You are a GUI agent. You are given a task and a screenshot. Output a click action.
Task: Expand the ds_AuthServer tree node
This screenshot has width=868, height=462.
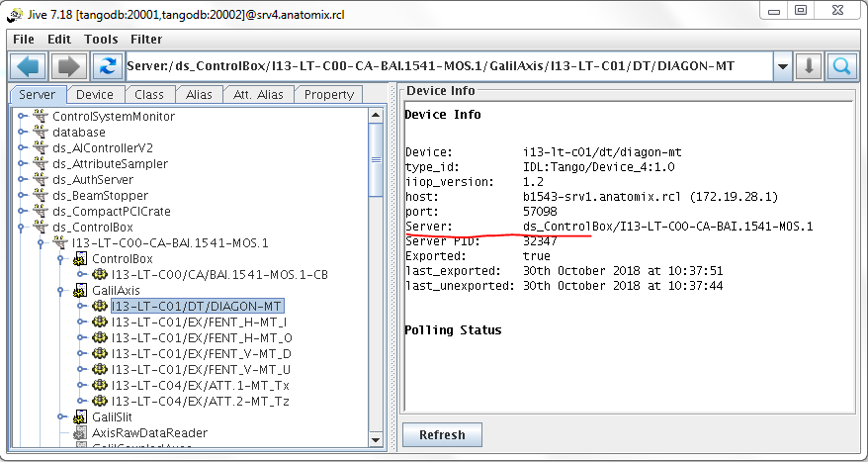coord(22,180)
